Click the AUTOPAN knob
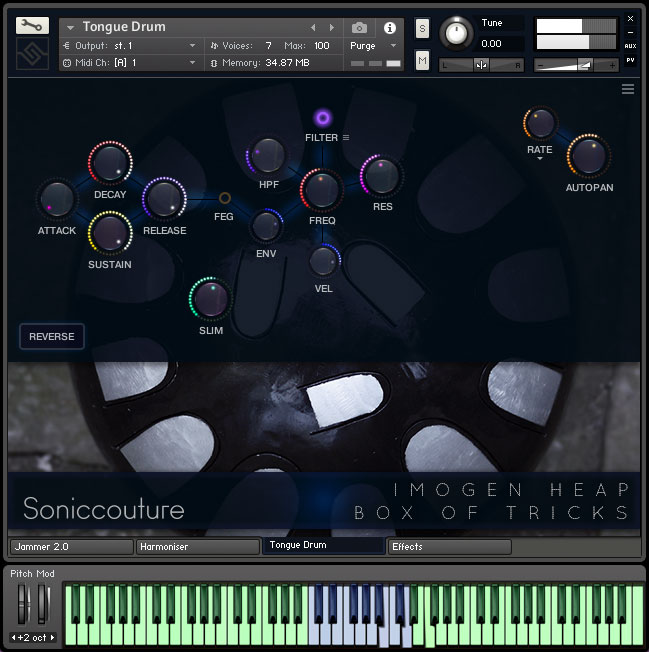 pyautogui.click(x=588, y=156)
